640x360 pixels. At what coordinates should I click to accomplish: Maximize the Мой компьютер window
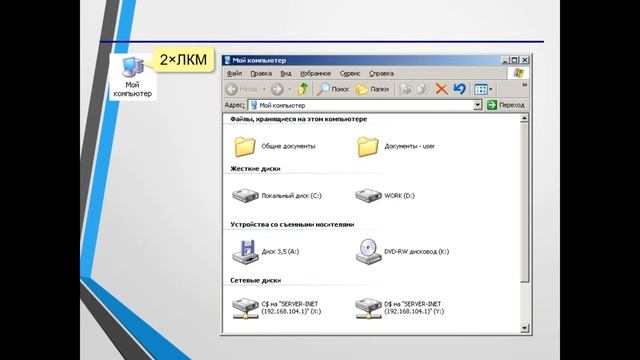[x=514, y=60]
